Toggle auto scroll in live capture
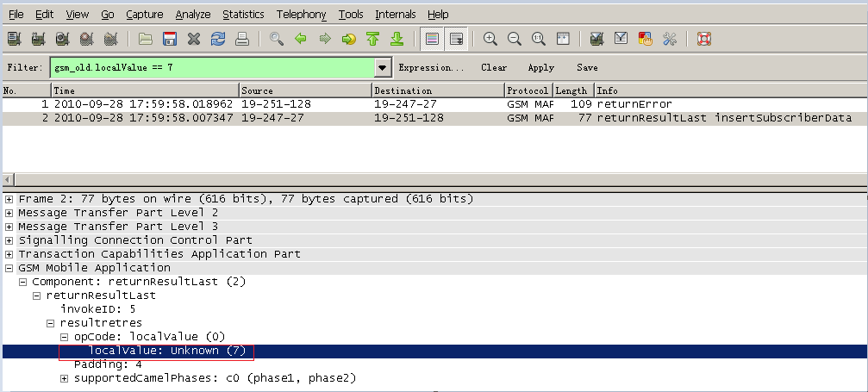Screen dimensions: 868x392 click(457, 39)
